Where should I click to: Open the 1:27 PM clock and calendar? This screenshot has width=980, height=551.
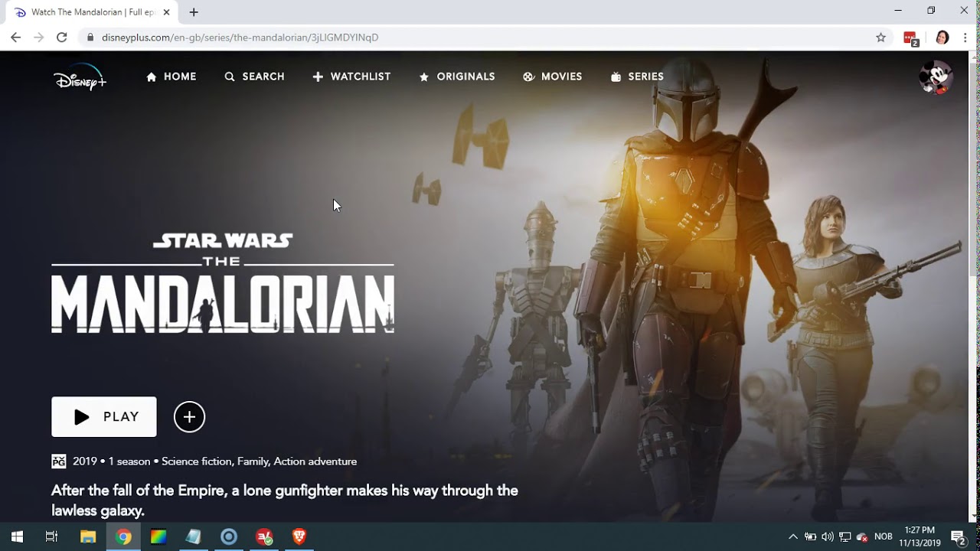pyautogui.click(x=920, y=536)
